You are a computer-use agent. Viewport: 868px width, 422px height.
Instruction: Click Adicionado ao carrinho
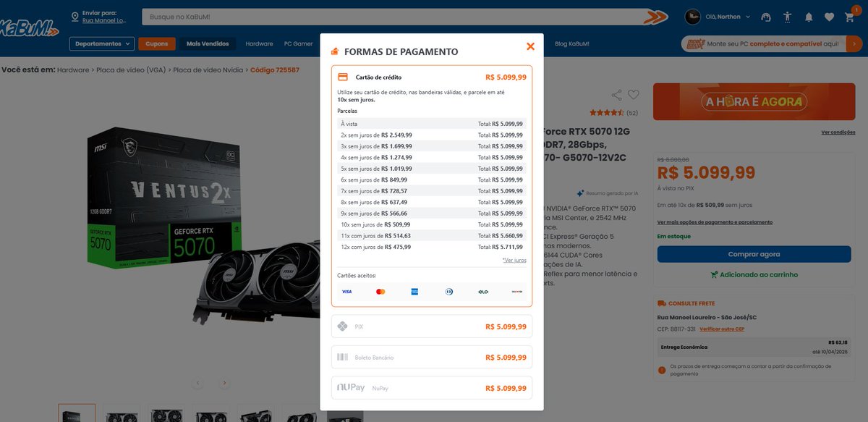tap(754, 274)
